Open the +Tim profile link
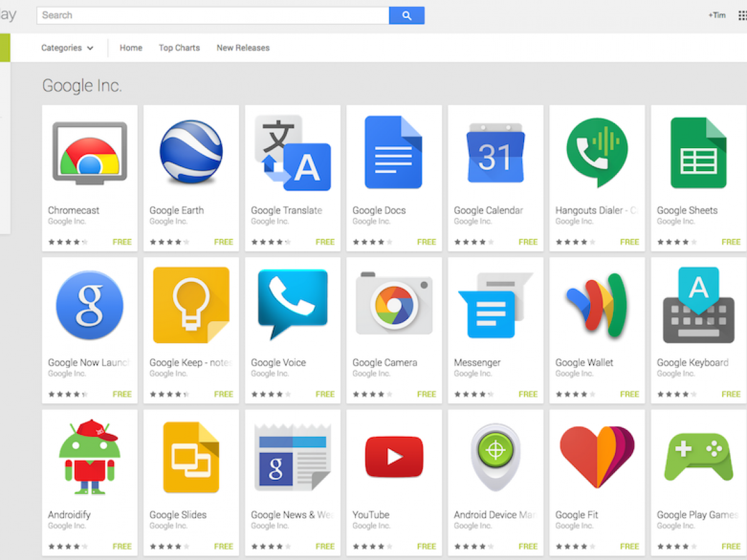Screen dimensions: 747x560 tap(716, 16)
